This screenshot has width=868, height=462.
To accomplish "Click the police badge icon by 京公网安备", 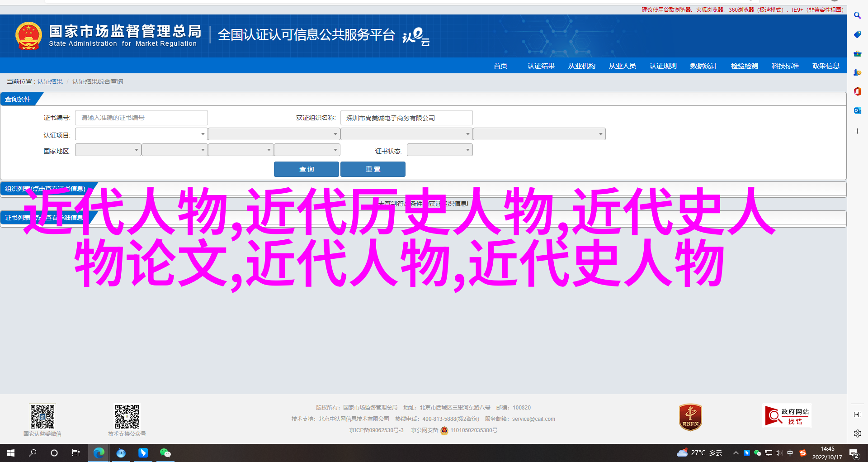I will pos(444,430).
